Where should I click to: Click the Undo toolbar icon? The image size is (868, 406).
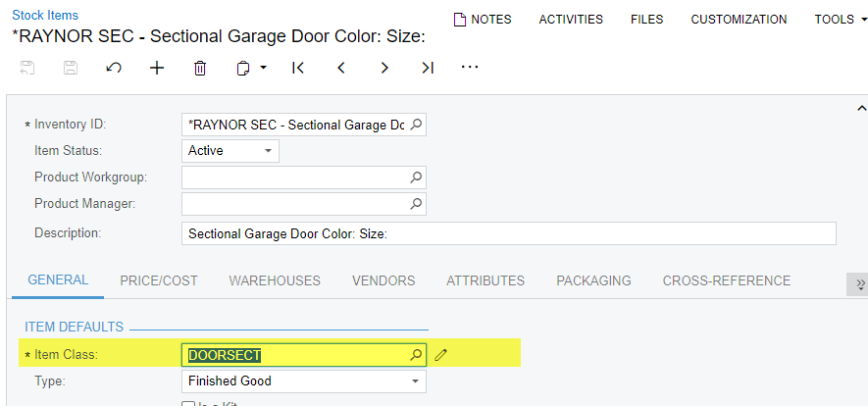[114, 68]
